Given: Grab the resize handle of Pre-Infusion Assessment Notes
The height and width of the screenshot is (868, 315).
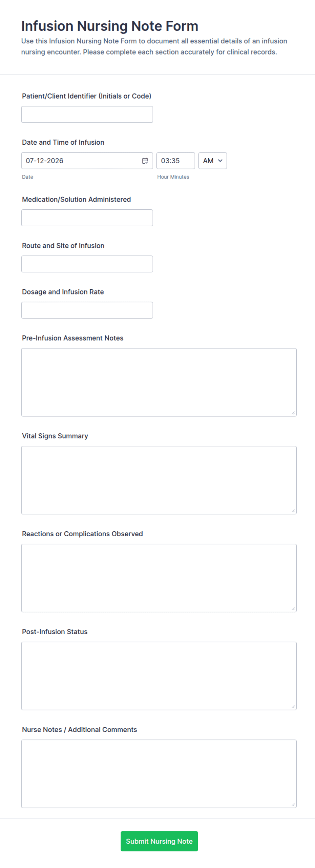Looking at the screenshot, I should pyautogui.click(x=293, y=413).
